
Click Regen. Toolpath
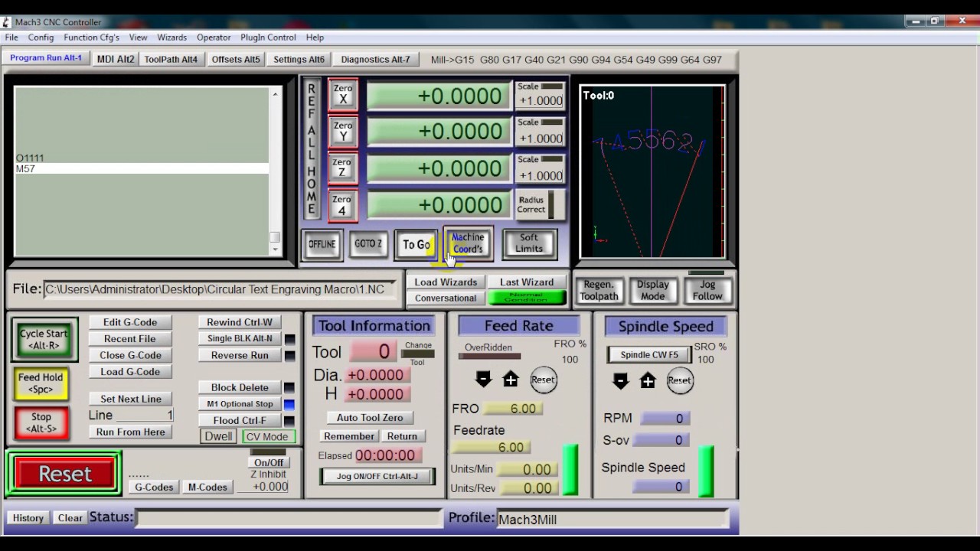[599, 290]
